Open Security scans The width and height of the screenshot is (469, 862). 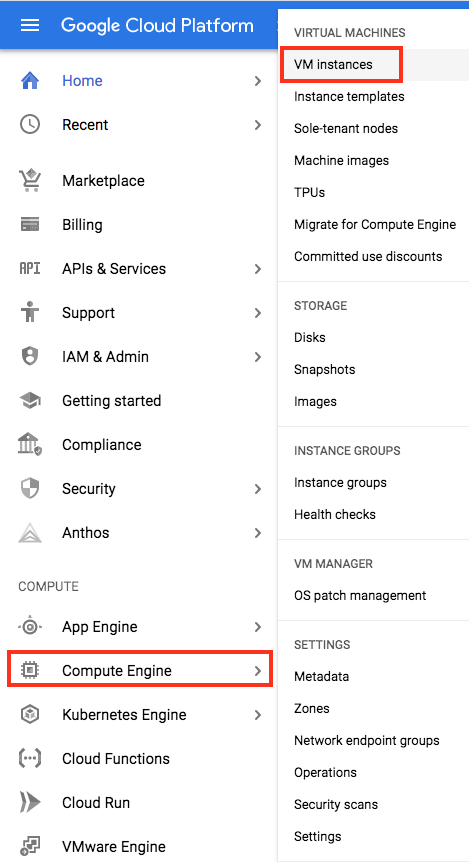click(336, 804)
